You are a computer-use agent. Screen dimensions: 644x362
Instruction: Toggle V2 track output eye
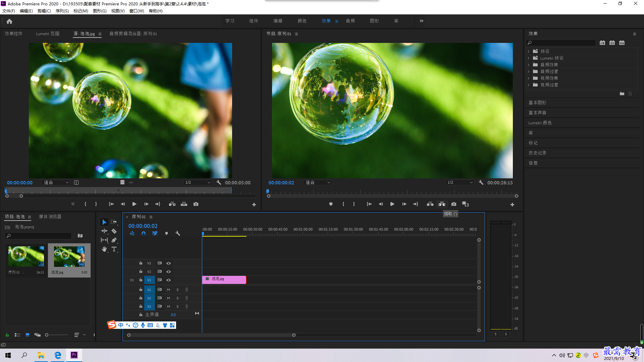[169, 272]
